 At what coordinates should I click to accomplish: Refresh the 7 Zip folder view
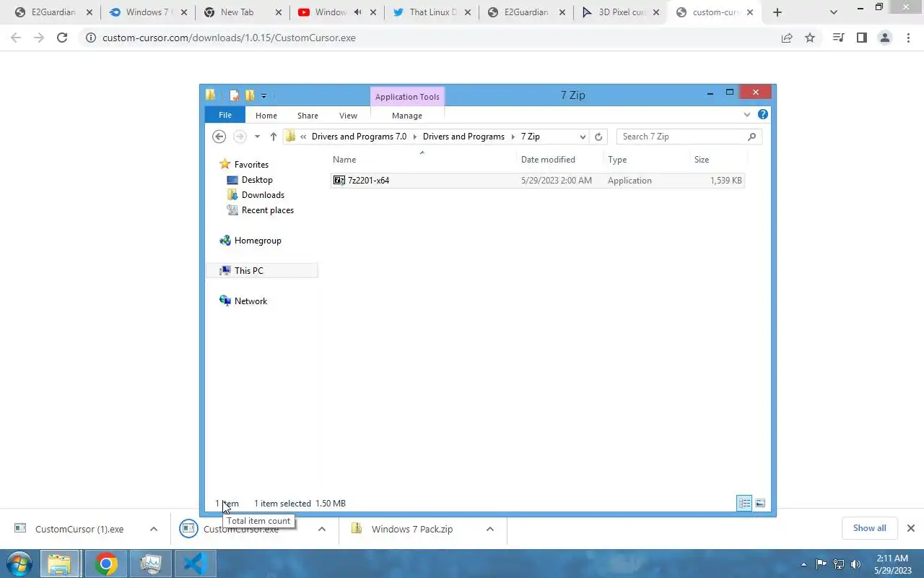[598, 137]
